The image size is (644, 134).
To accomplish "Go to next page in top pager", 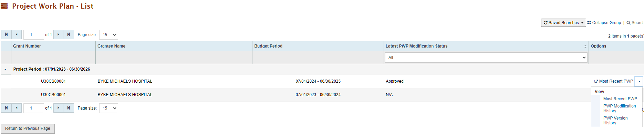I will 58,34.
